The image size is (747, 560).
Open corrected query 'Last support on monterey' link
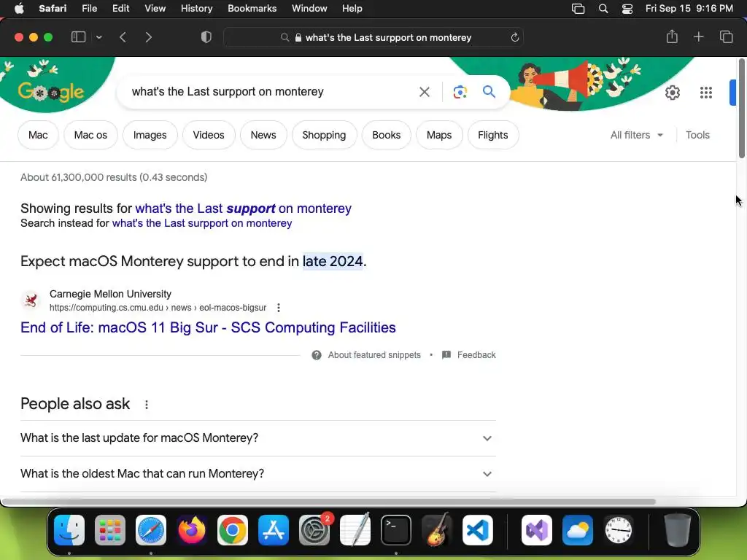[244, 208]
